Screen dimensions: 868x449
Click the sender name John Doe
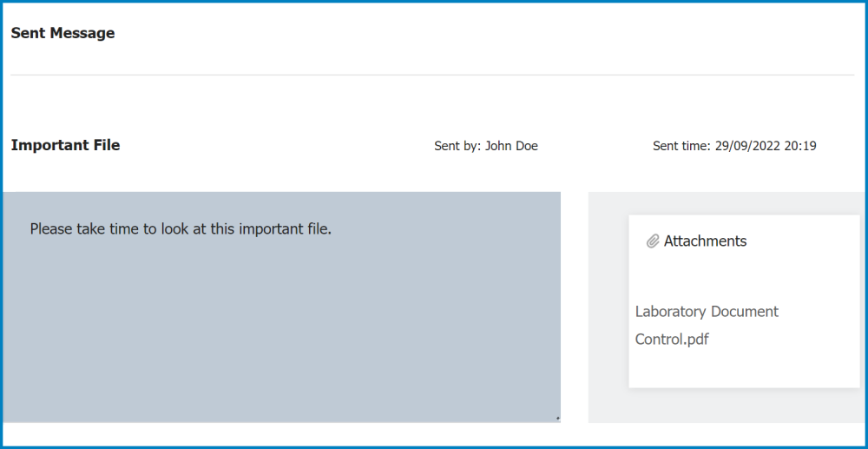[511, 146]
